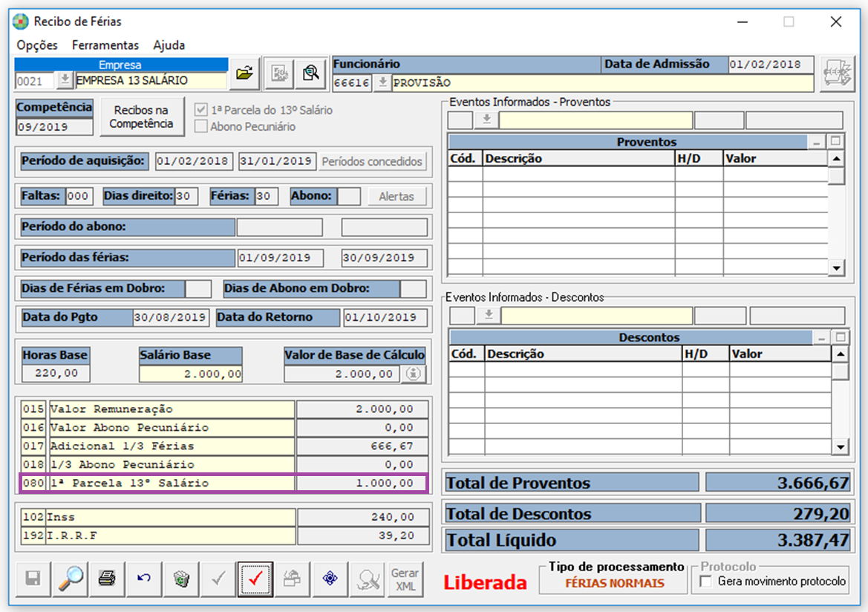
Task: Click the Faltas field showing 000
Action: tap(79, 196)
